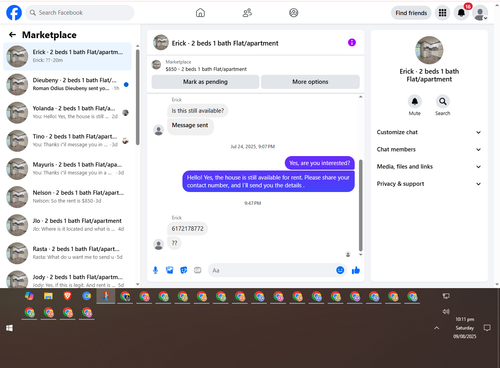Open Erick conversation in list

pos(67,56)
